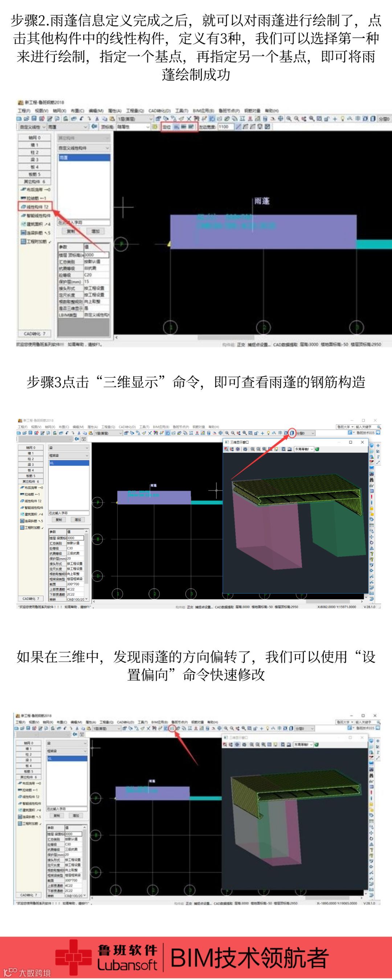The width and height of the screenshot is (392, 980).
Task: Select KL list item in middle screenshot panel
Action: pos(69,463)
